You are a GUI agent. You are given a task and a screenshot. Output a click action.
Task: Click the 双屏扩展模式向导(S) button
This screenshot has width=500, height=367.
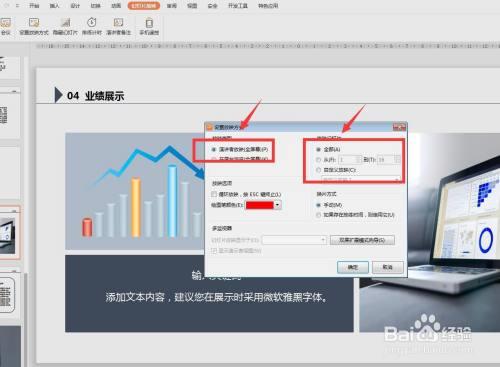[x=362, y=240]
